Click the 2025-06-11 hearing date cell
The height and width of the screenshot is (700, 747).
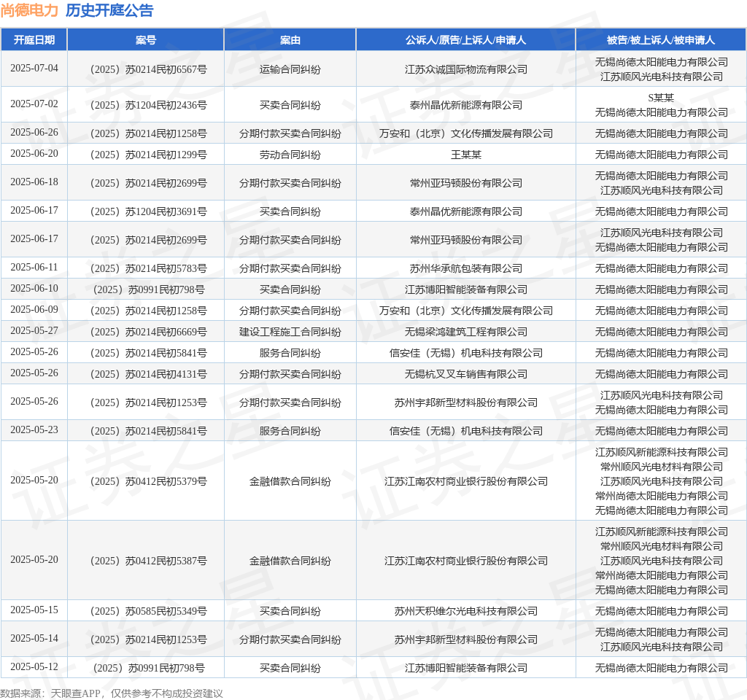coord(34,268)
